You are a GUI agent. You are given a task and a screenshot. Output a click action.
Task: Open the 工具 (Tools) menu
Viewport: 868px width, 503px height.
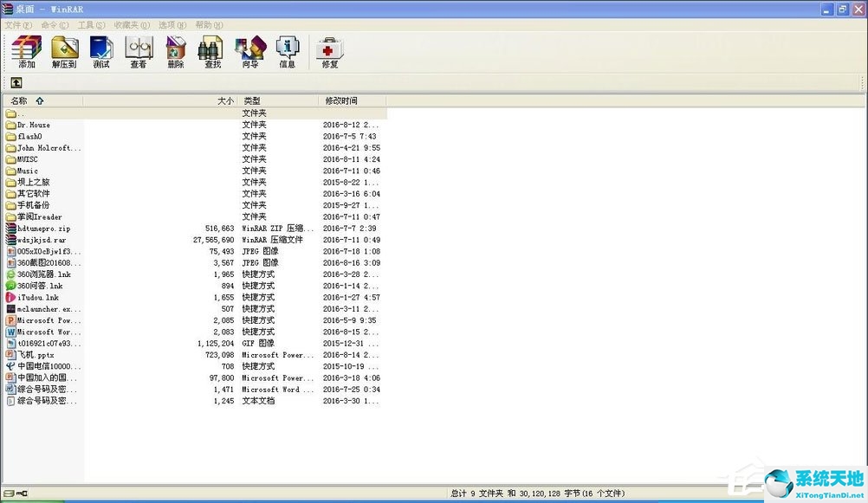click(x=91, y=25)
